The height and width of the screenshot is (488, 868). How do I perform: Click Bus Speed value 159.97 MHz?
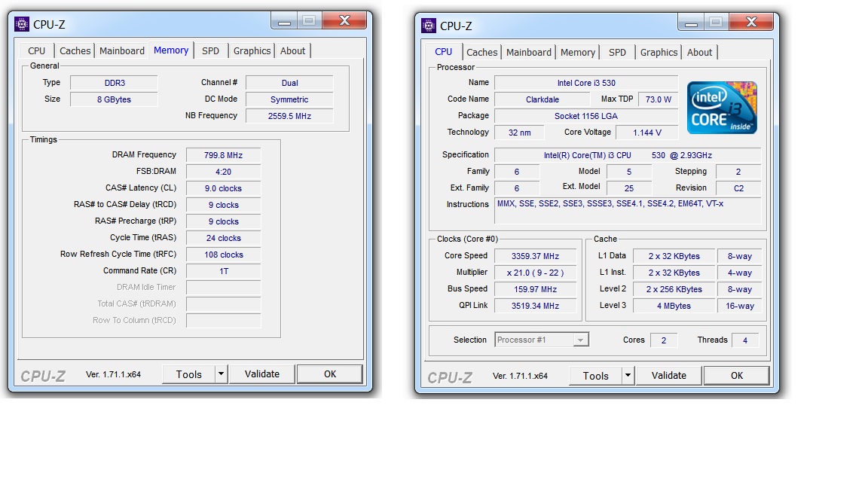[x=535, y=289]
